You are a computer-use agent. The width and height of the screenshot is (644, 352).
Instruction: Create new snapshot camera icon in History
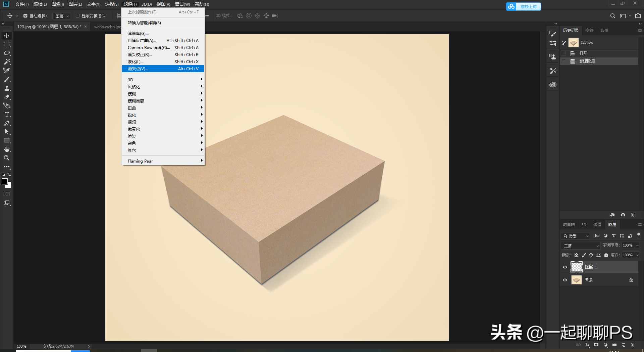tap(623, 215)
